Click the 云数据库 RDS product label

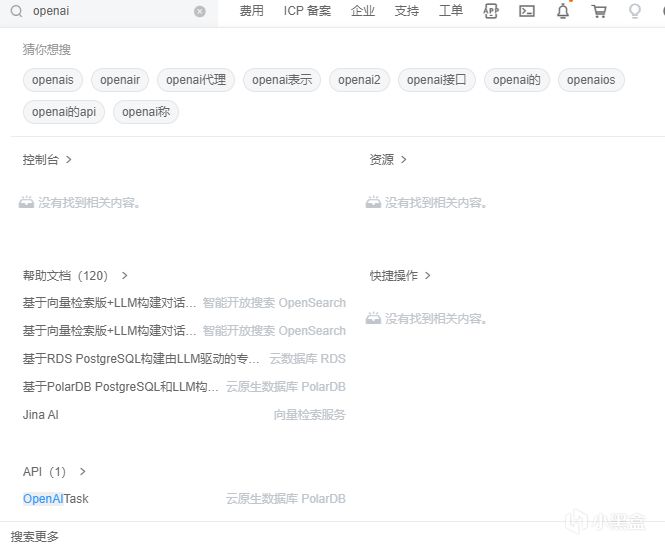coord(307,359)
